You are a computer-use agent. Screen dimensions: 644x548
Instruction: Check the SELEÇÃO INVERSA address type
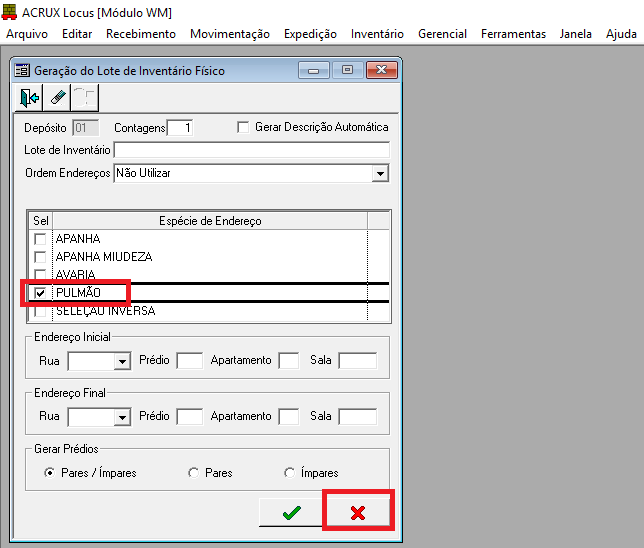click(x=40, y=311)
